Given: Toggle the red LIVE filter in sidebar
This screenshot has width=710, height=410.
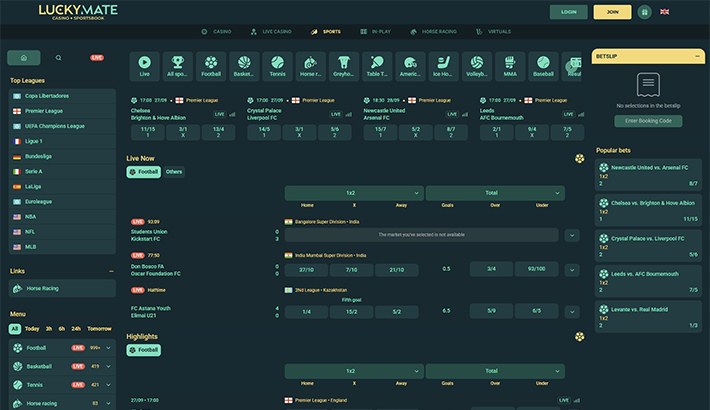Looking at the screenshot, I should pyautogui.click(x=97, y=58).
